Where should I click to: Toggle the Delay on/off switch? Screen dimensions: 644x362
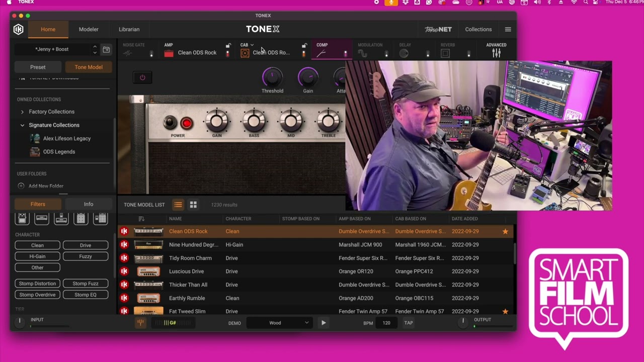[x=428, y=53]
